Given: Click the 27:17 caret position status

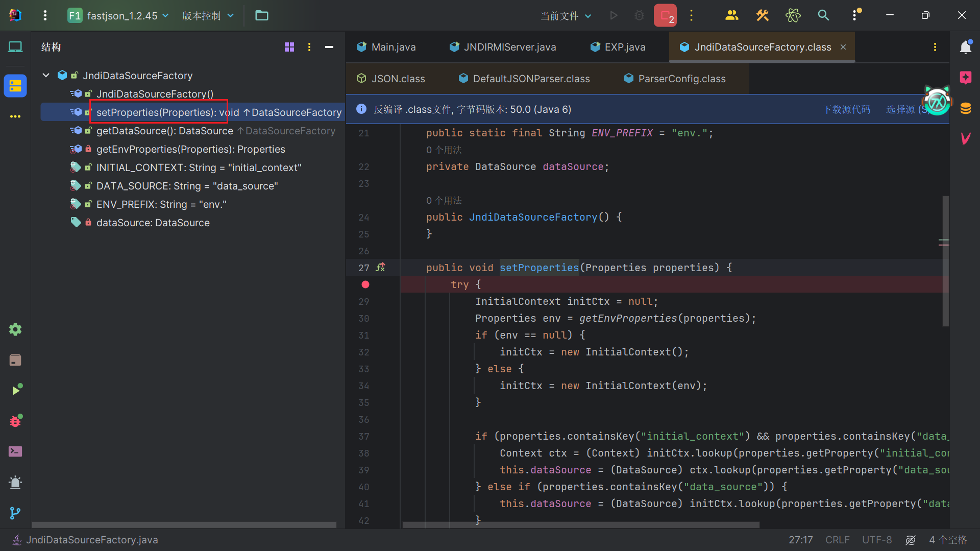Looking at the screenshot, I should [x=800, y=540].
